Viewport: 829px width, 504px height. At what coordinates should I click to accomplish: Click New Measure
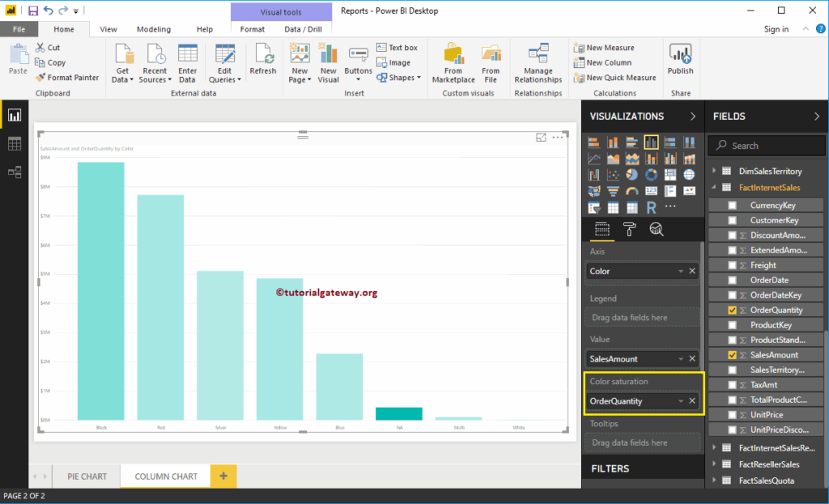point(604,48)
